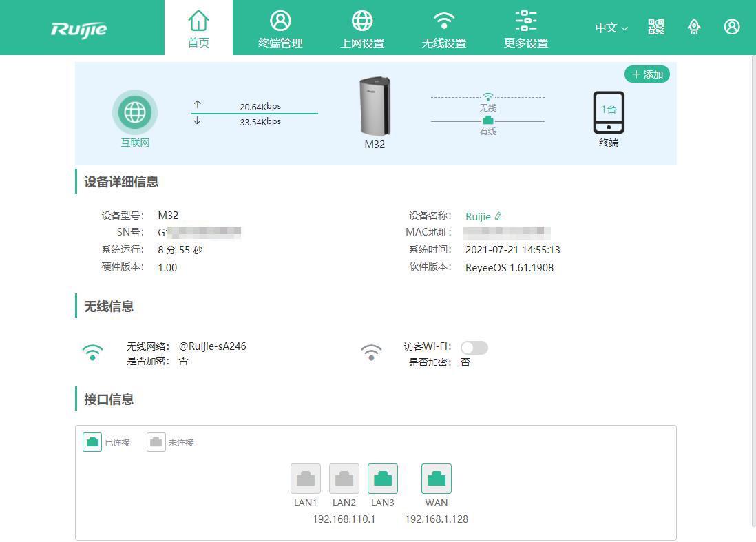Click the grey guest Wi-Fi icon
Screen dimensions: 756x542
pos(371,353)
